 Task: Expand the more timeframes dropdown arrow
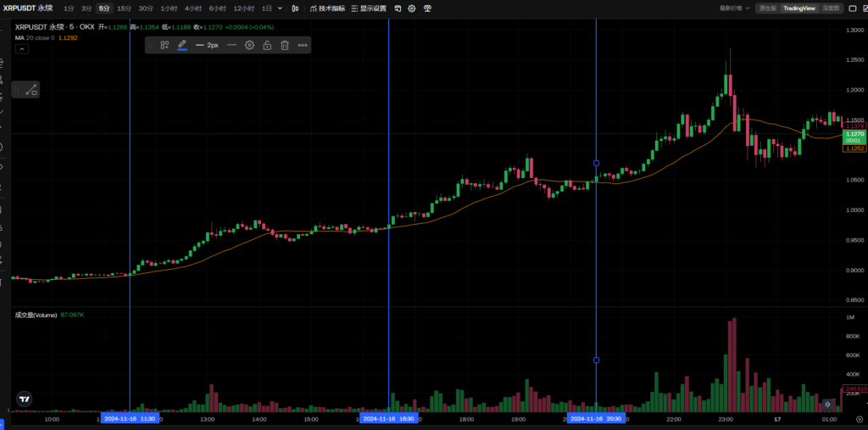281,8
